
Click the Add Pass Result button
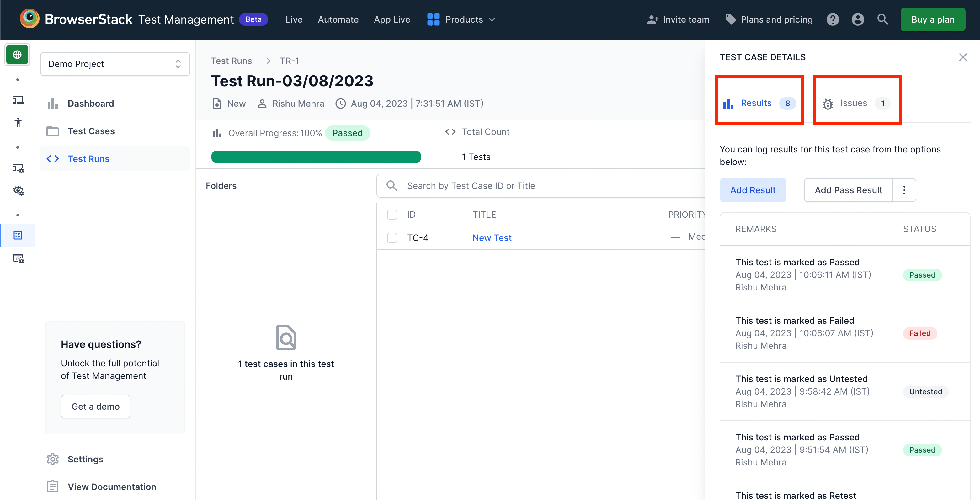point(847,189)
